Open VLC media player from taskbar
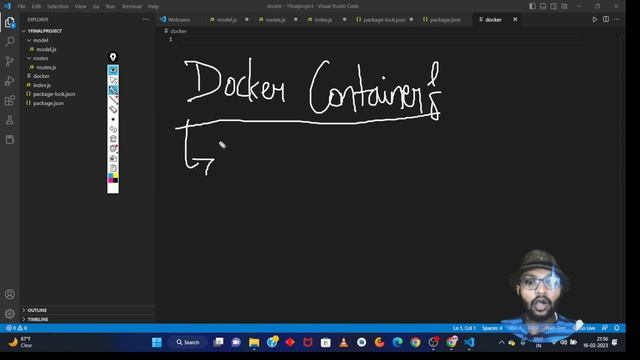The image size is (640, 360). (x=344, y=342)
